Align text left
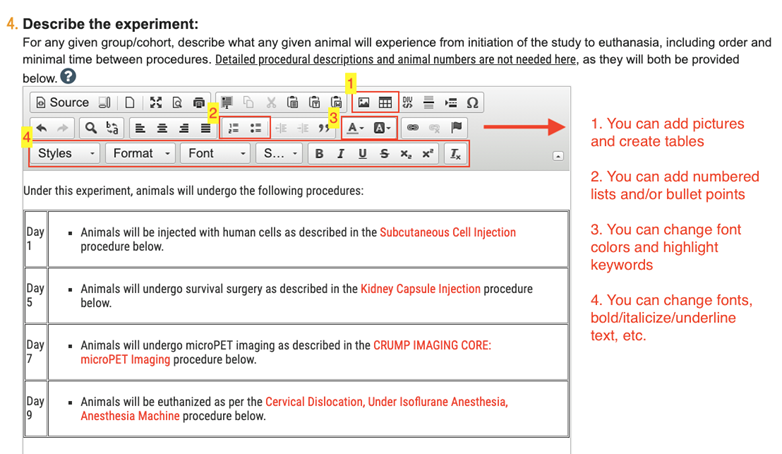This screenshot has width=782, height=454. click(x=140, y=128)
